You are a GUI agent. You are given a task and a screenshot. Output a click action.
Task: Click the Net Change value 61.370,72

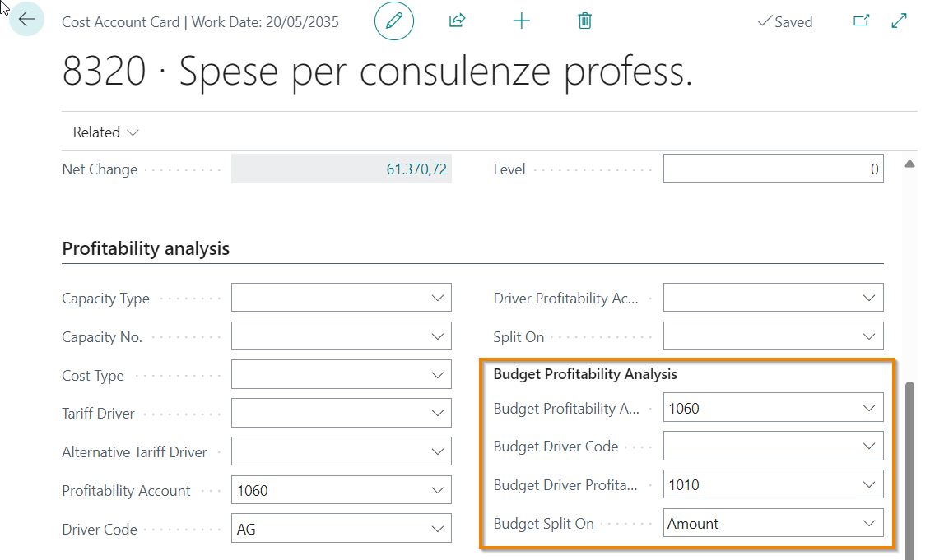point(416,169)
